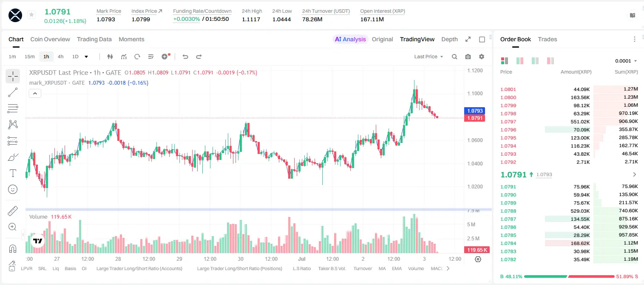Show only sell orders in order book
The width and height of the screenshot is (644, 285).
click(550, 61)
